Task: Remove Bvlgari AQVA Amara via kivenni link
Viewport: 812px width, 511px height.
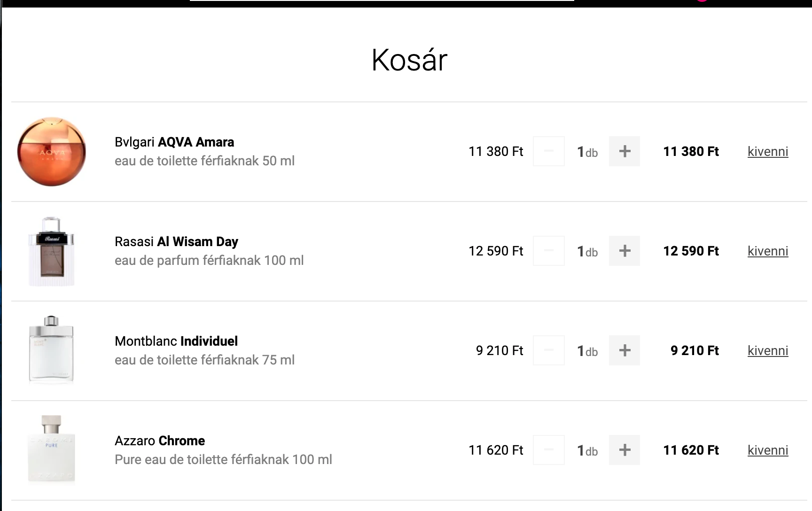Action: pos(768,152)
